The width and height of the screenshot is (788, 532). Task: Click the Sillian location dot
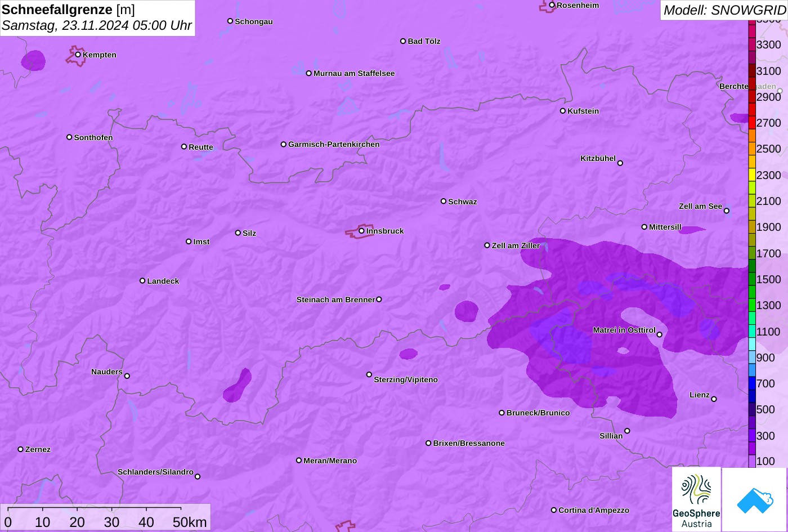coord(627,431)
